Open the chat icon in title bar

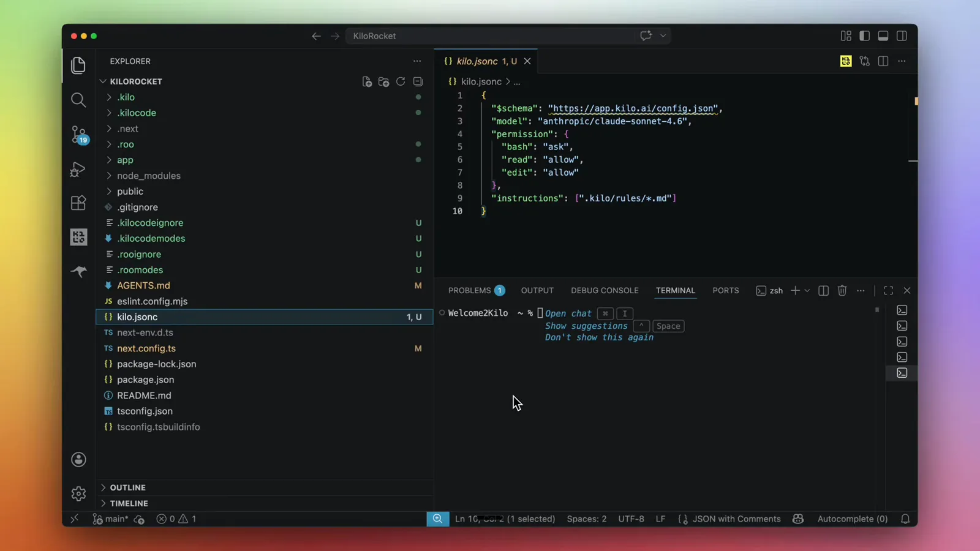646,36
